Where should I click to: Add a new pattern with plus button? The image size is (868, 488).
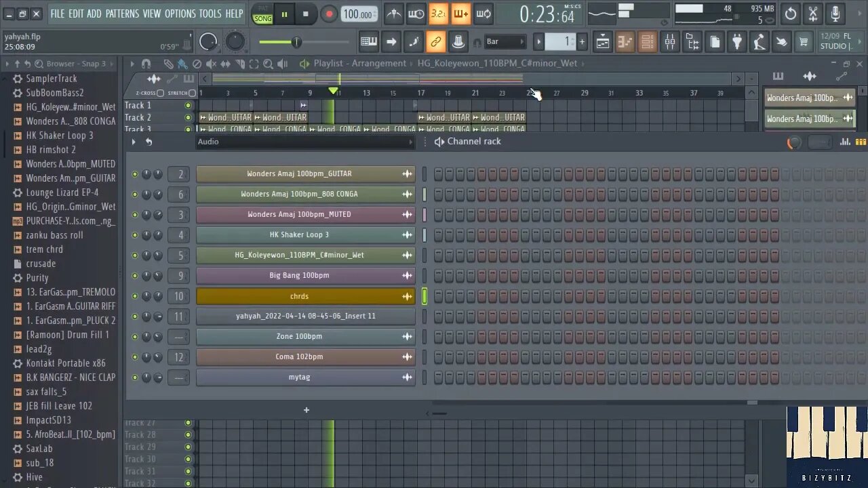coord(582,42)
